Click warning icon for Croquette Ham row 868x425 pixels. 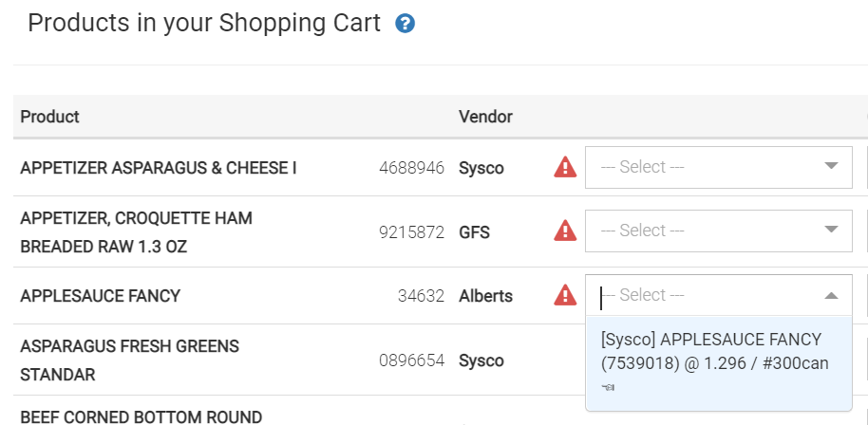565,231
